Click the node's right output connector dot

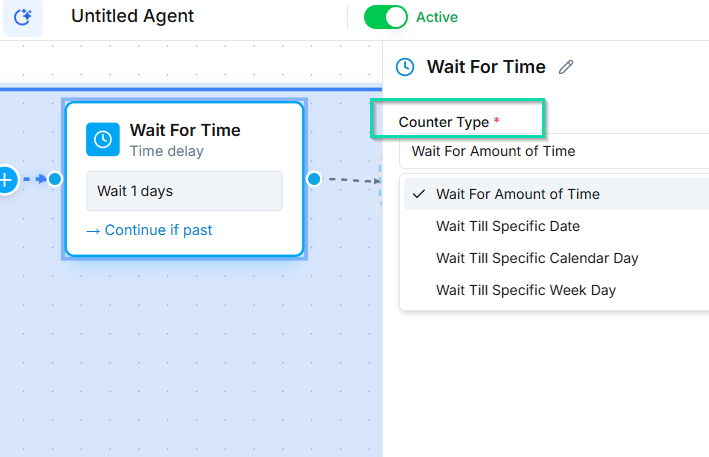point(314,179)
